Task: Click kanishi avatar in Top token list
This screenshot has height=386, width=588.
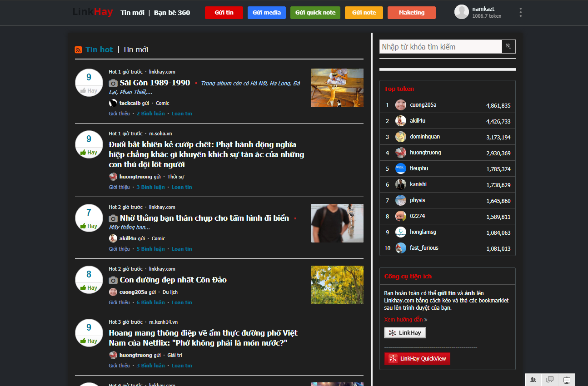Action: (x=401, y=184)
